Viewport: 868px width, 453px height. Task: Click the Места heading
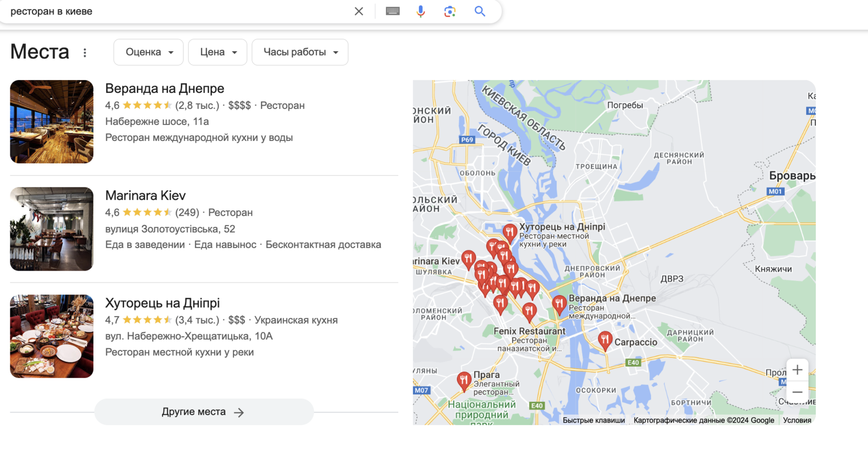(x=40, y=52)
